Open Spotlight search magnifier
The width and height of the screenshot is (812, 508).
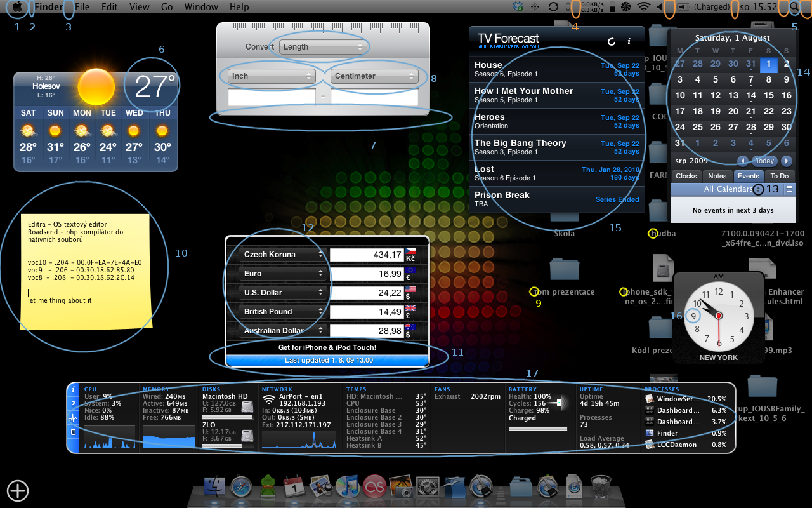click(794, 7)
